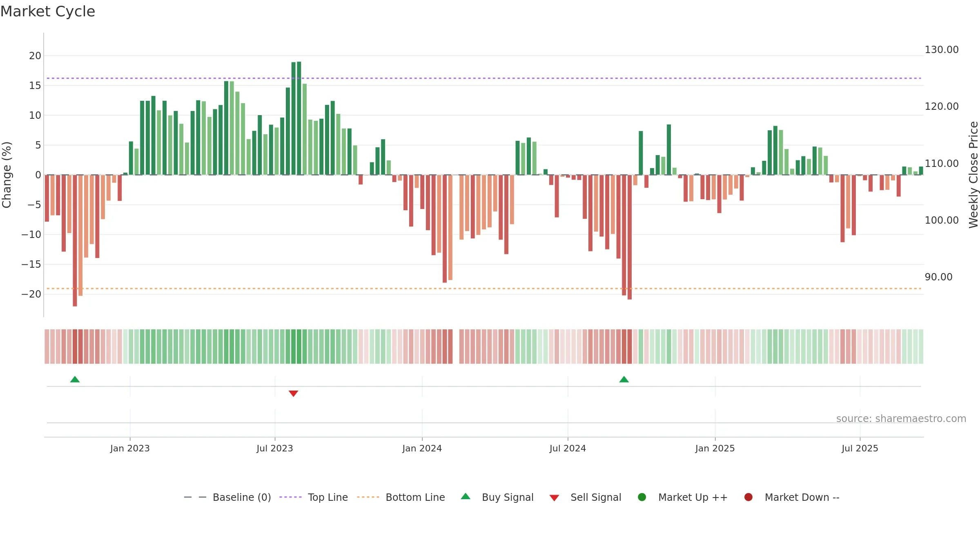Screen dimensions: 980x551
Task: Toggle the Buy Signal legend entry
Action: click(x=497, y=497)
